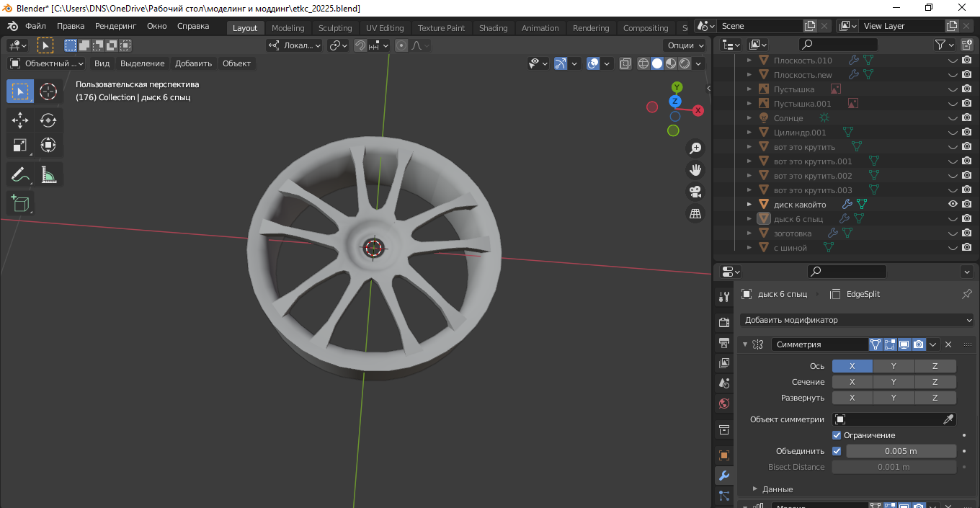The height and width of the screenshot is (508, 980).
Task: Switch to the Sculpting workspace tab
Action: click(x=335, y=28)
